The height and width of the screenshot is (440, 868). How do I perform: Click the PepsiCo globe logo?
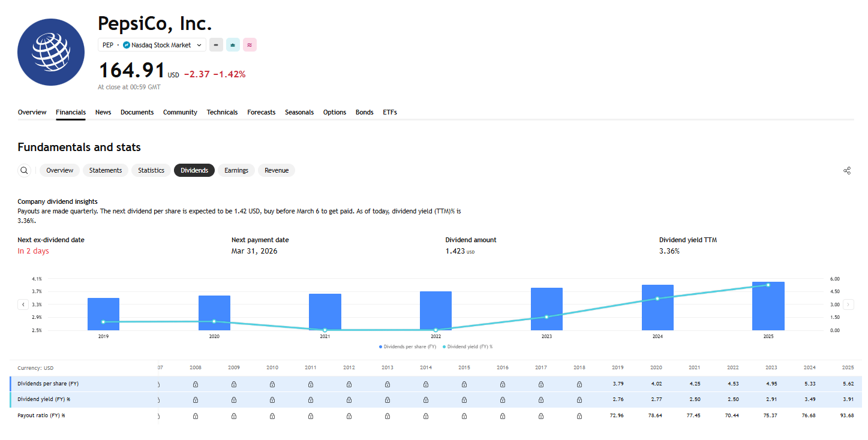(51, 52)
